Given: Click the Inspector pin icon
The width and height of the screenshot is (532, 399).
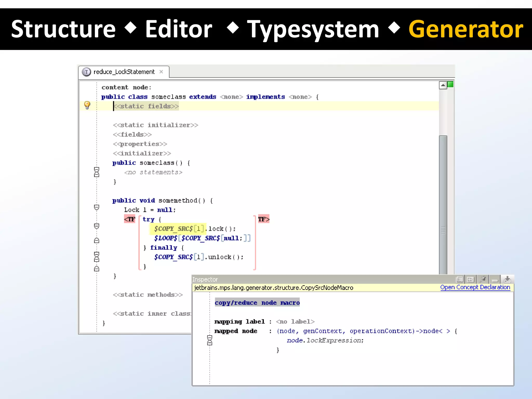Looking at the screenshot, I should 483,279.
